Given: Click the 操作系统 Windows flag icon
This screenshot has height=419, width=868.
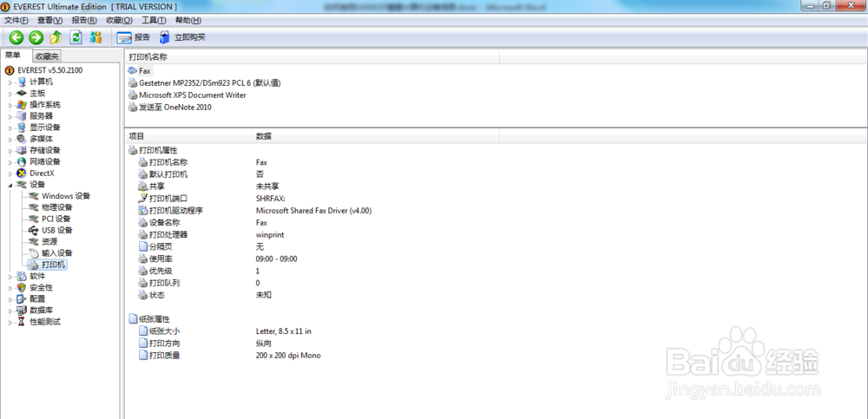Looking at the screenshot, I should click(x=21, y=105).
